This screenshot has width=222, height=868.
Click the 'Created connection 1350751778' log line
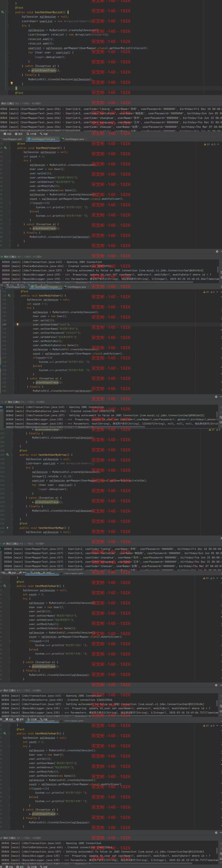(x=60, y=411)
